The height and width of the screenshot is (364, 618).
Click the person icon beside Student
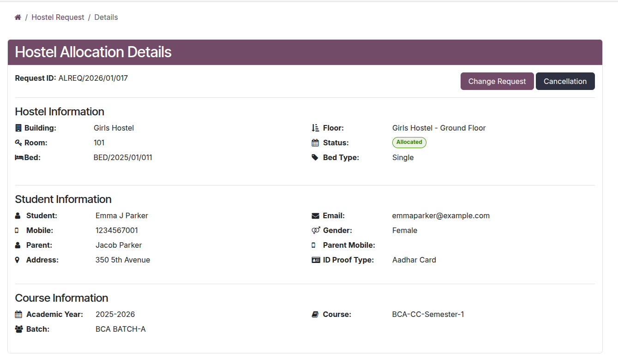(18, 216)
